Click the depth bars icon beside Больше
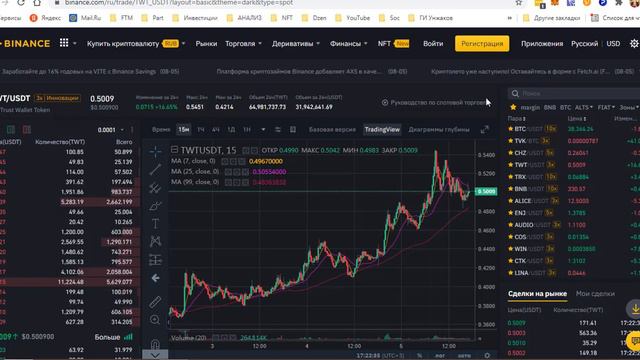This screenshot has width=640, height=360. point(128,337)
